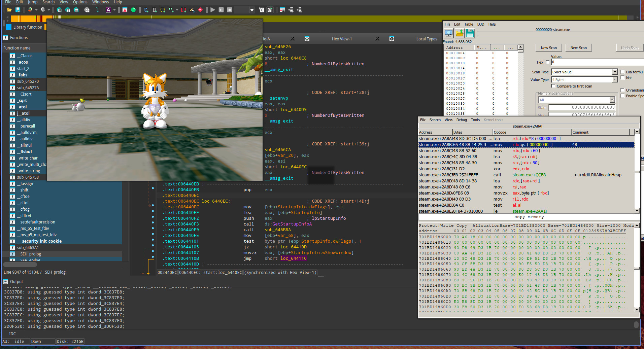The height and width of the screenshot is (349, 644).
Task: Click Cheat Engine save floppy icon
Action: (470, 33)
